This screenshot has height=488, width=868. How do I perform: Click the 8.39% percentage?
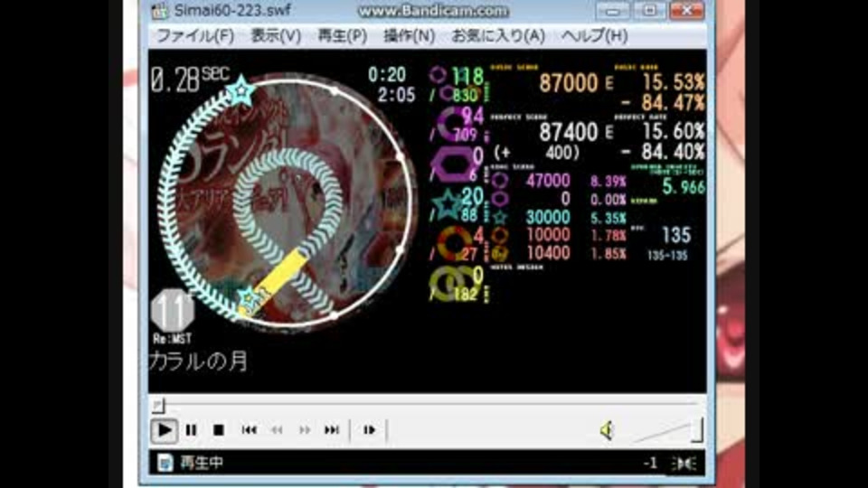(x=609, y=182)
